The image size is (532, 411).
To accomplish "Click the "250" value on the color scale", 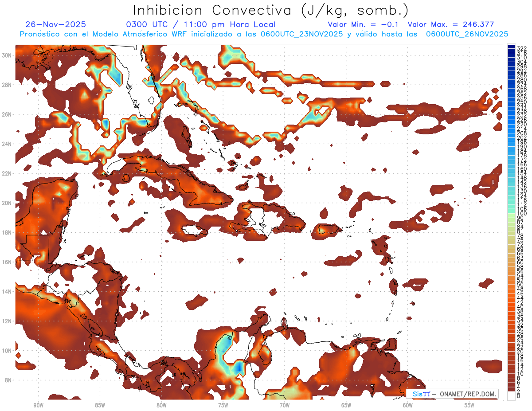I will (522, 102).
